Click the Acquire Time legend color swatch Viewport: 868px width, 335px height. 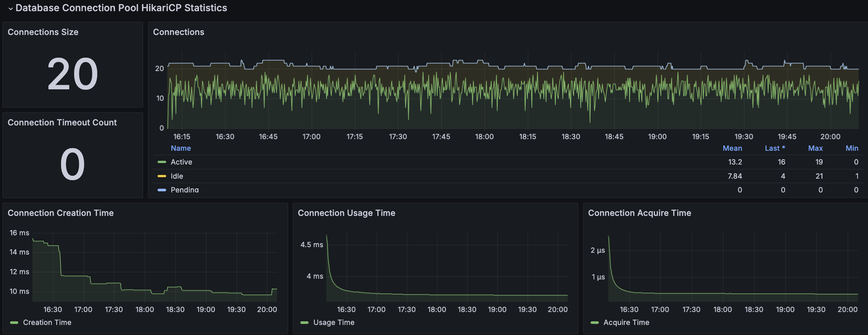coord(595,322)
